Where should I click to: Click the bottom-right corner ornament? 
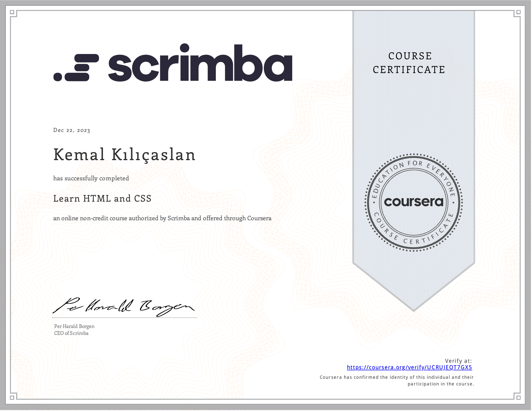pyautogui.click(x=518, y=397)
